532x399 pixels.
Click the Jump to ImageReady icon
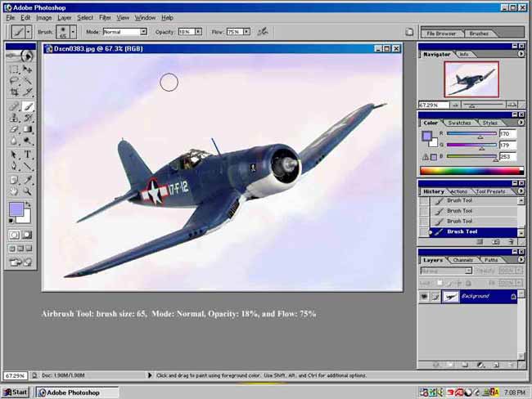(20, 262)
